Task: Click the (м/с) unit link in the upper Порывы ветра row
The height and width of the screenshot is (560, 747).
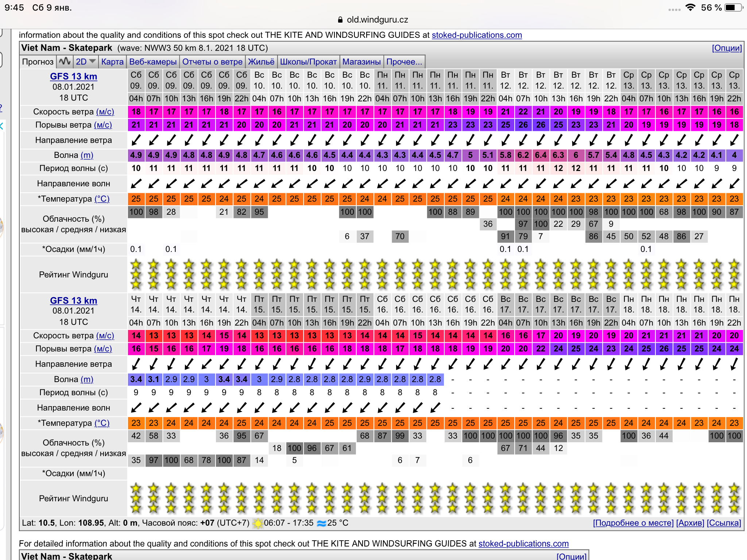Action: [103, 125]
